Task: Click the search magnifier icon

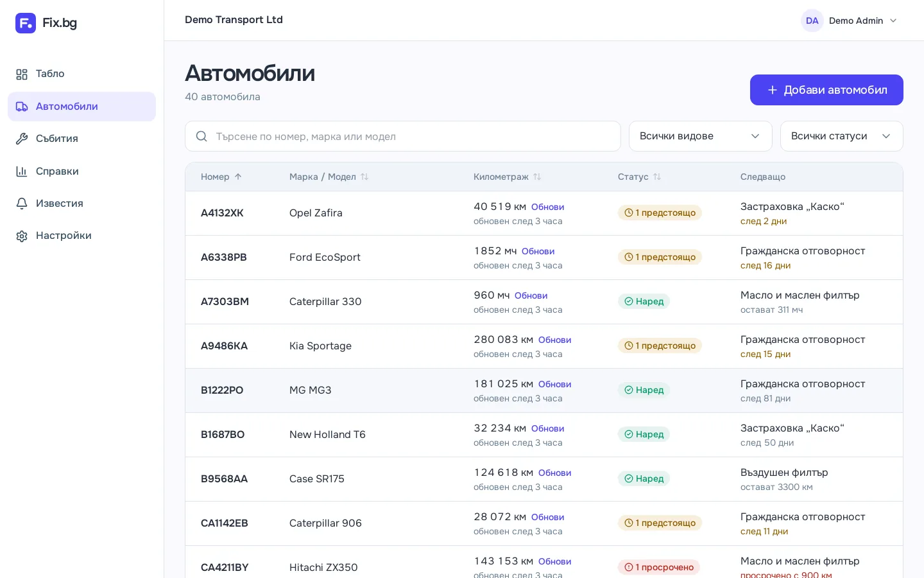Action: [201, 136]
